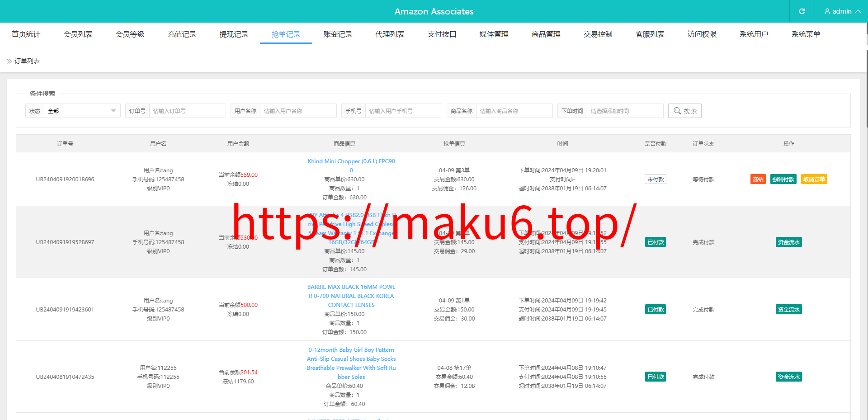
Task: Go to the 账变记录 tab
Action: (x=338, y=34)
